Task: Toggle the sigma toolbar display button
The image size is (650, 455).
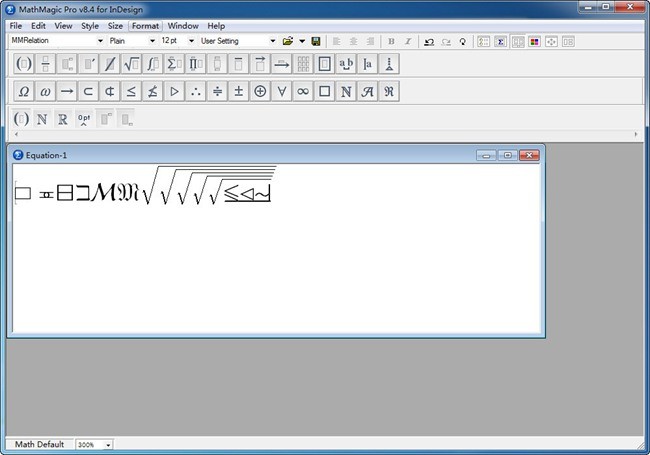Action: [500, 41]
